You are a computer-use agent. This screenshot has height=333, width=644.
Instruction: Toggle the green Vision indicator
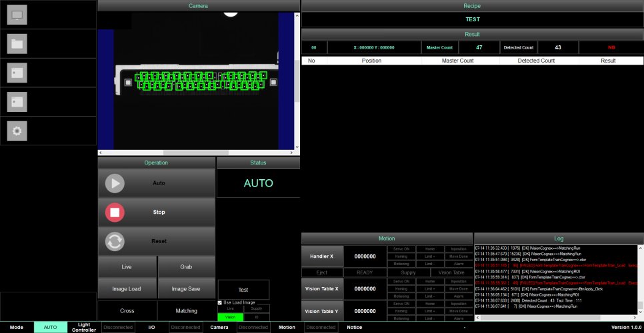tap(231, 317)
